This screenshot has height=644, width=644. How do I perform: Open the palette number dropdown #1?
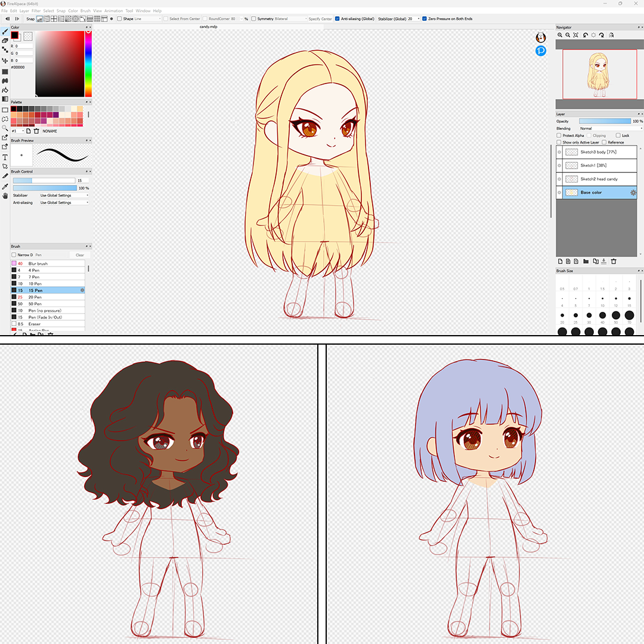tap(18, 131)
